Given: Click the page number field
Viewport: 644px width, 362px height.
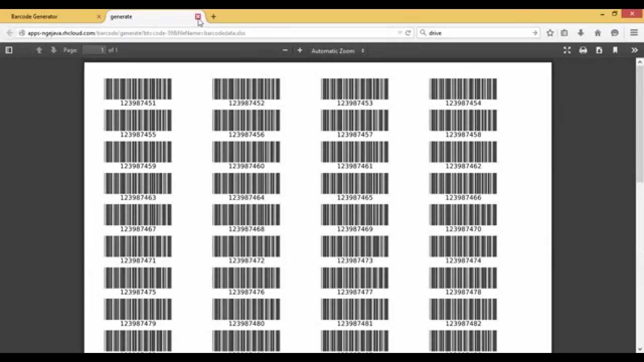Looking at the screenshot, I should (94, 50).
